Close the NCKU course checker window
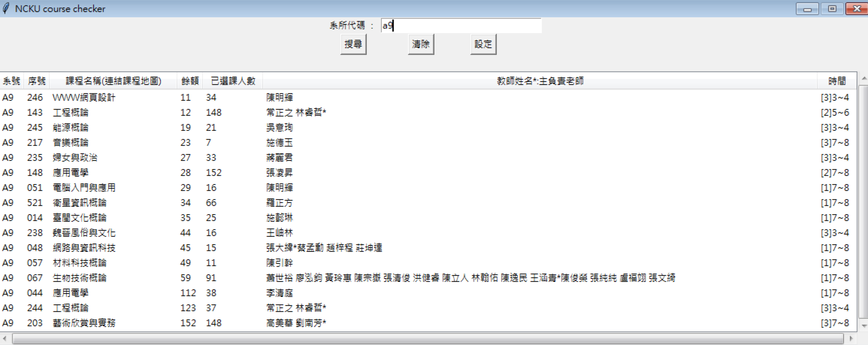This screenshot has height=345, width=868. (x=856, y=9)
